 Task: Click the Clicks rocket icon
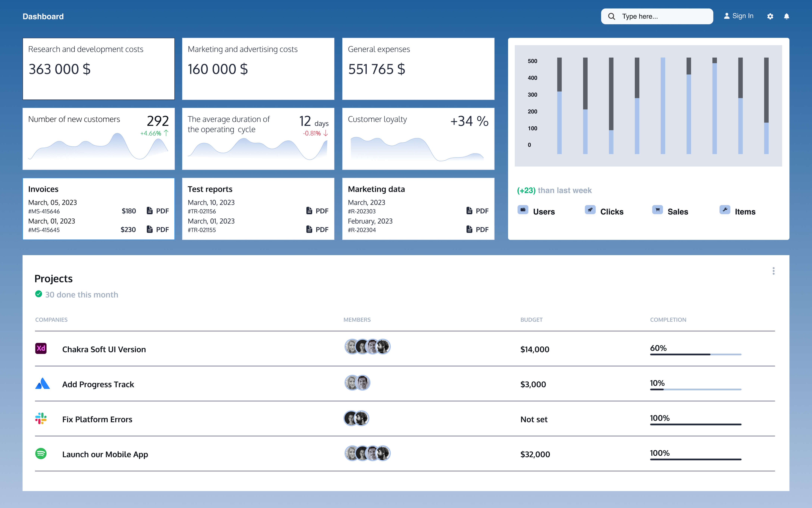click(590, 210)
